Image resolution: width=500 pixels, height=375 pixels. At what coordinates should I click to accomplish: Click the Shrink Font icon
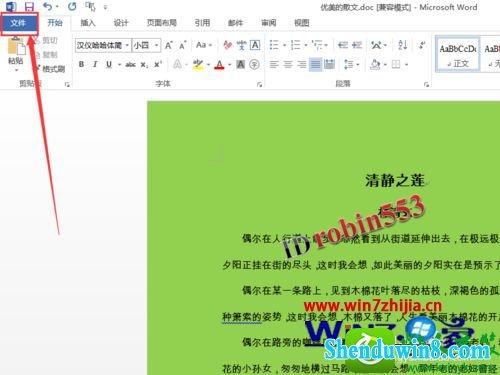point(183,45)
